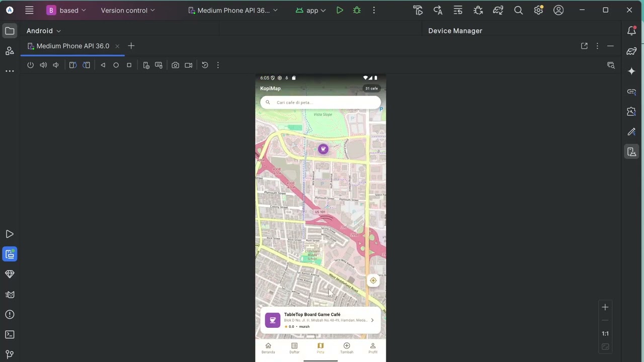
Task: Close the Medium Phone API 36.0 tab
Action: 117,46
